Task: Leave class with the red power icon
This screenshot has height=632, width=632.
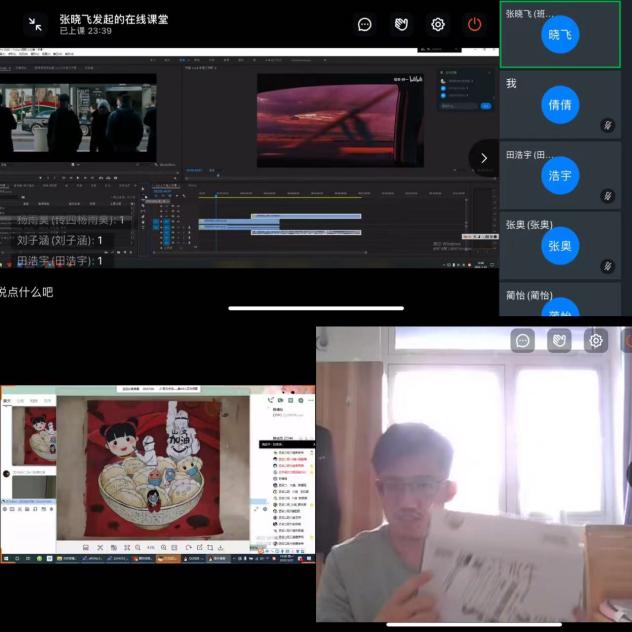Action: click(474, 24)
